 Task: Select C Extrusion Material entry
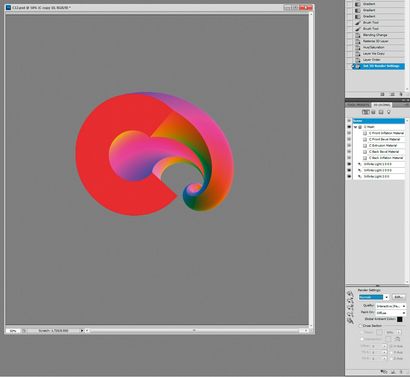tap(383, 146)
